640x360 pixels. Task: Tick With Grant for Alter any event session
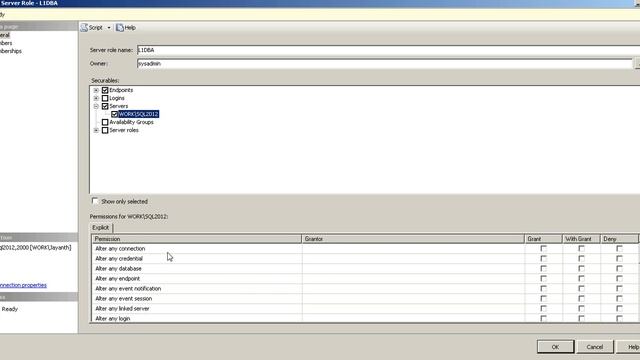click(581, 298)
